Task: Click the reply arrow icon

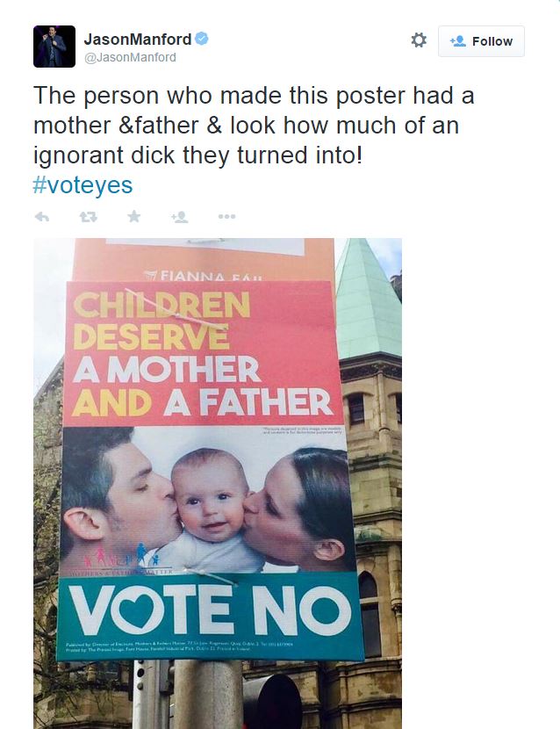Action: 41,217
